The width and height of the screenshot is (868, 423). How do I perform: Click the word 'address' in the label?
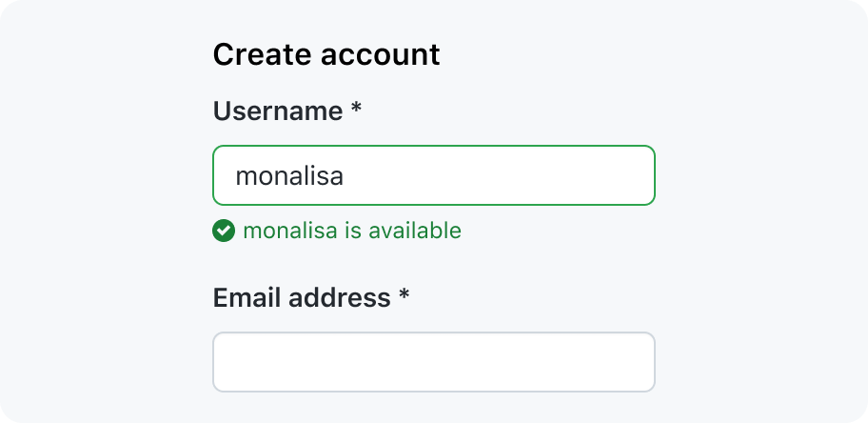[x=340, y=297]
